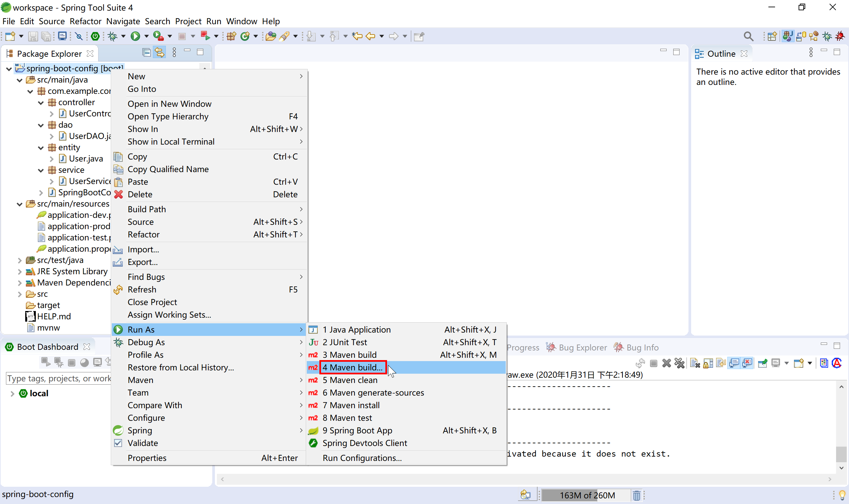Collapse the src/main/java tree node
The width and height of the screenshot is (849, 504).
click(x=20, y=80)
